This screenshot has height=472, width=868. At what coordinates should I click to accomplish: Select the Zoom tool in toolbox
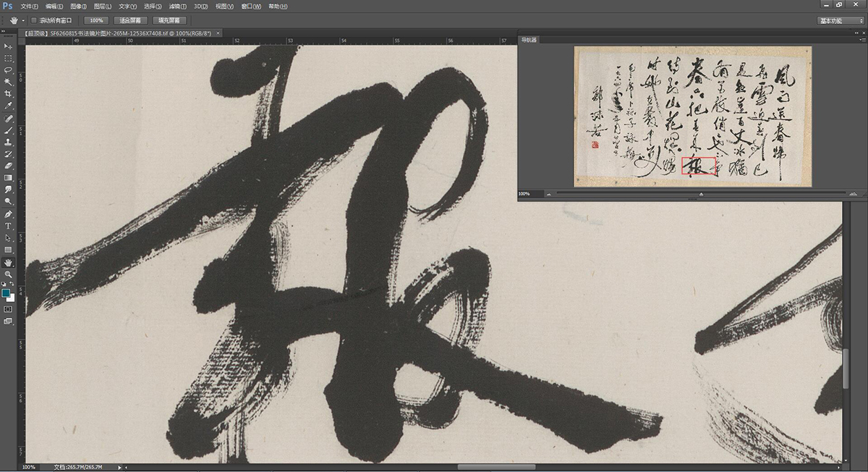pyautogui.click(x=8, y=274)
